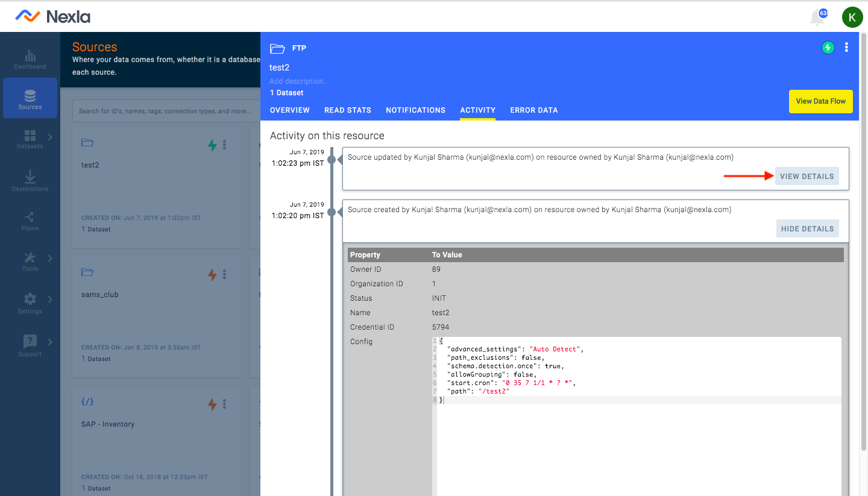868x496 pixels.
Task: Click the sams_club card orange lightning icon
Action: tap(212, 275)
